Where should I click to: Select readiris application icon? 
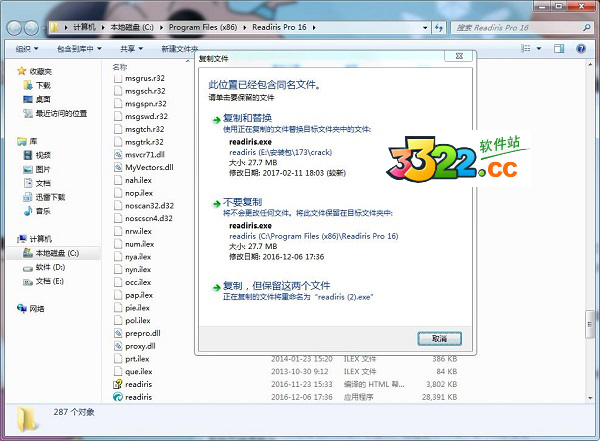point(118,397)
